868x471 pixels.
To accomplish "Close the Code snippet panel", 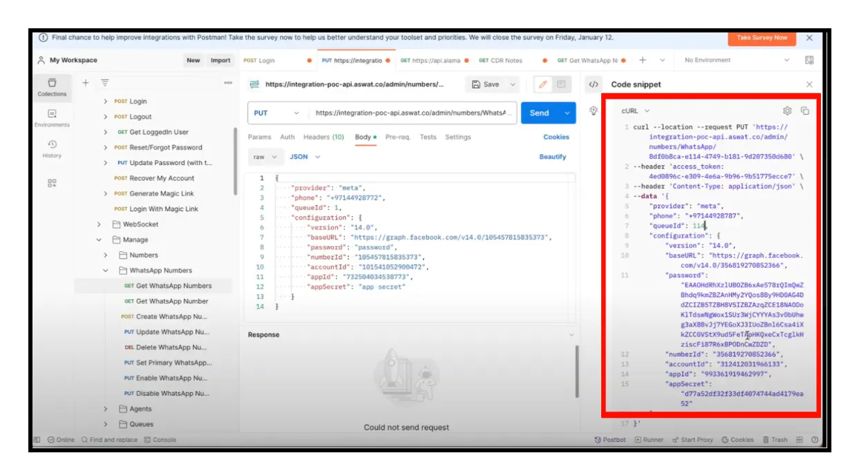I will click(x=809, y=84).
